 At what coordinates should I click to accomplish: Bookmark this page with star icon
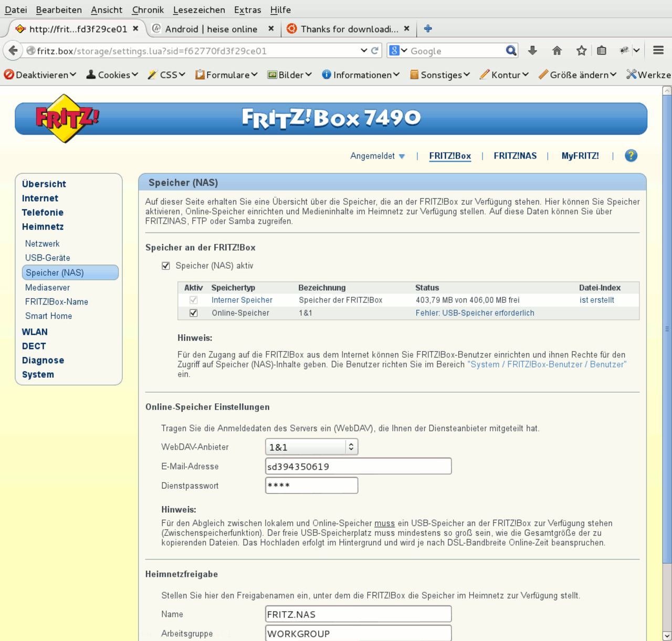tap(581, 50)
